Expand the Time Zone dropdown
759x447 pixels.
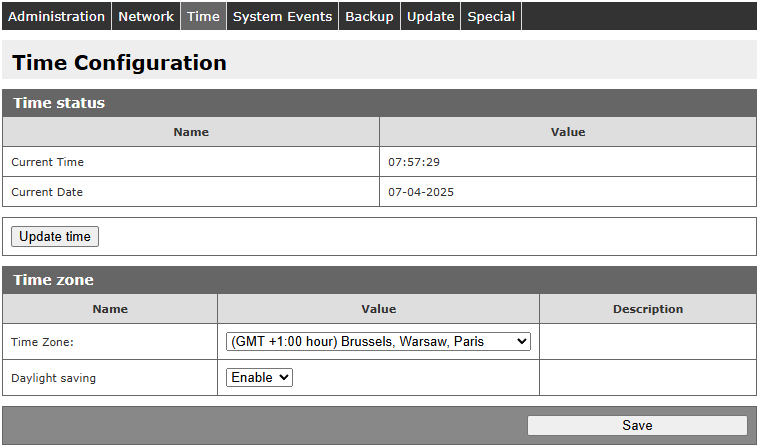(x=378, y=342)
